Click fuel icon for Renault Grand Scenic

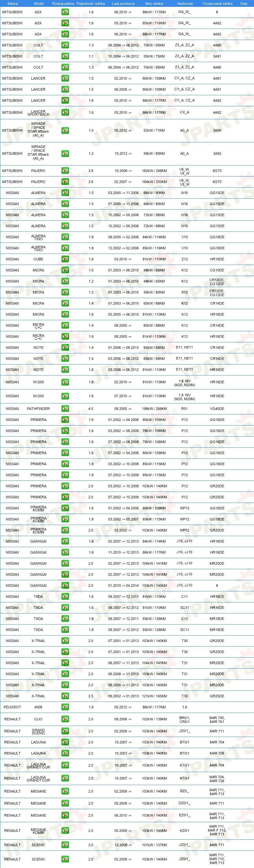click(65, 731)
